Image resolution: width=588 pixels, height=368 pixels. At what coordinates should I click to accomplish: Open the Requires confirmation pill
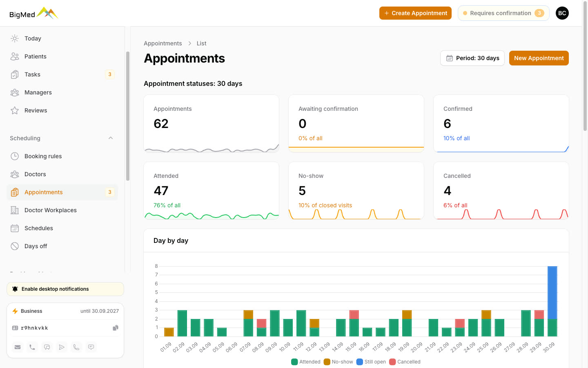(503, 13)
